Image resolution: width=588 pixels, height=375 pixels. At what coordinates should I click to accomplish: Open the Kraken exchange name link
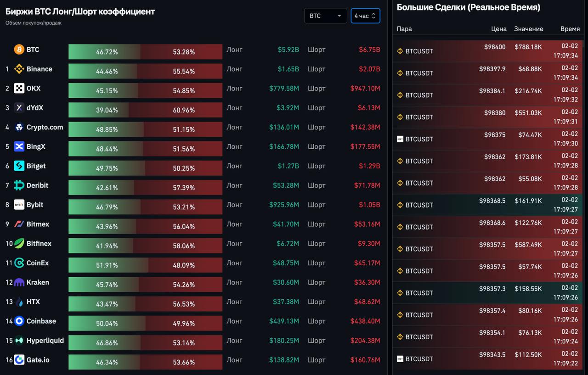point(38,282)
